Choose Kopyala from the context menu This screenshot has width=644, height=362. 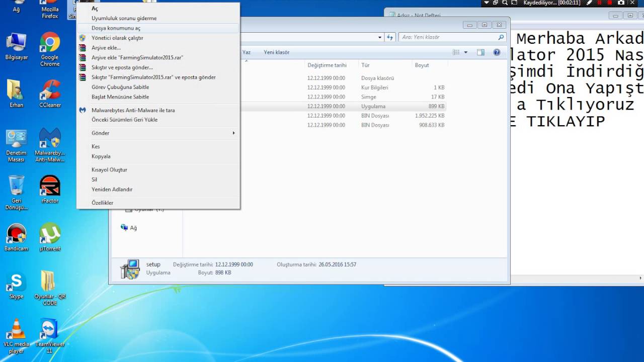click(x=158, y=156)
